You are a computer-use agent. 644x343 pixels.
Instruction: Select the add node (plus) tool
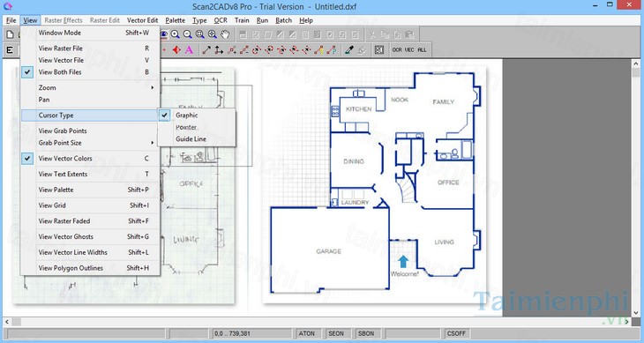click(x=232, y=50)
